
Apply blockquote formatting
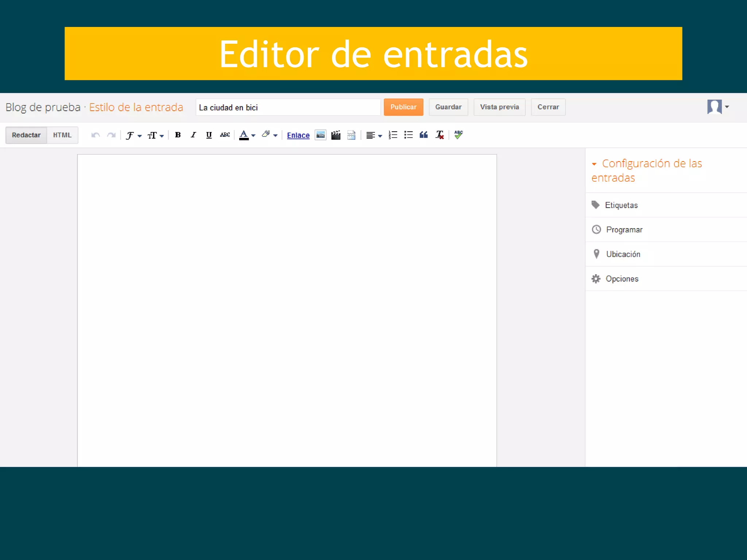[x=424, y=135]
